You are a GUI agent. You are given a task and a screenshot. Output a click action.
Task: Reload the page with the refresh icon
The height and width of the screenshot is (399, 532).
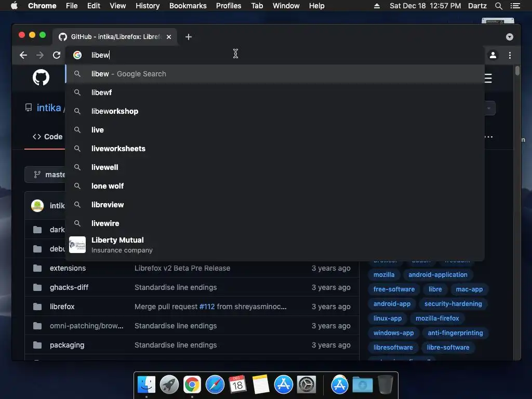[x=57, y=55]
